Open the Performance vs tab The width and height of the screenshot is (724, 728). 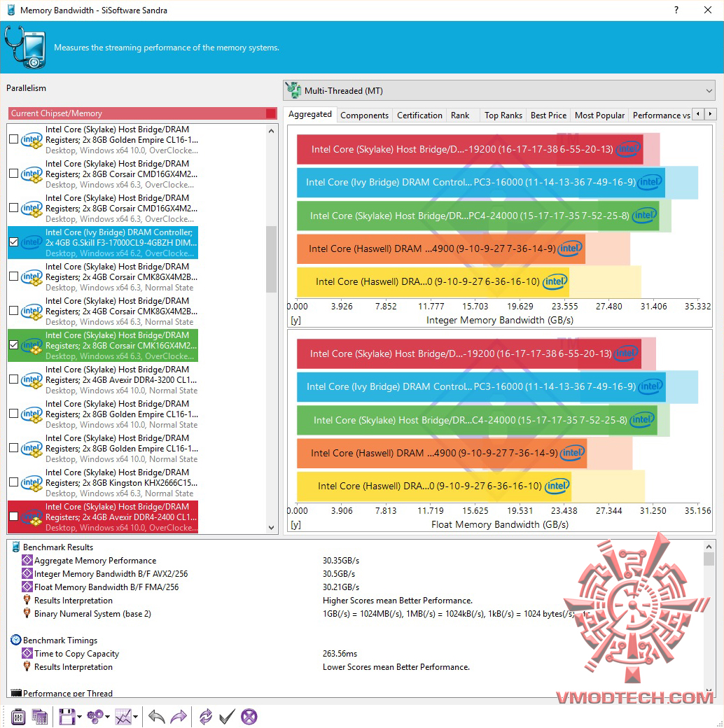tap(661, 115)
